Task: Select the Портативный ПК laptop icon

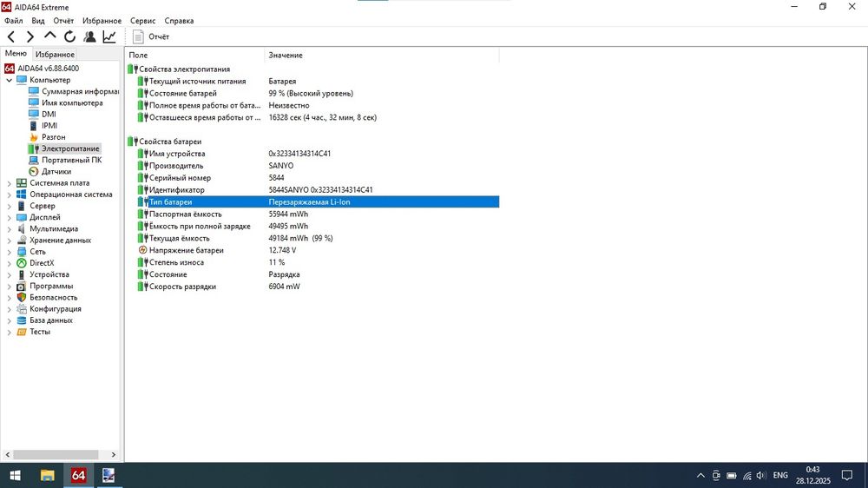Action: click(x=34, y=160)
